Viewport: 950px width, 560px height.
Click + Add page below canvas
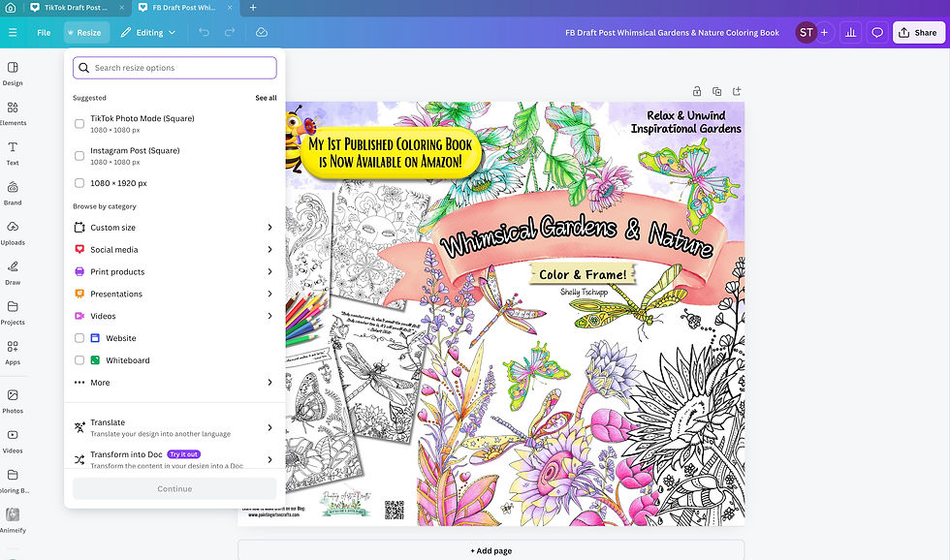coord(491,550)
